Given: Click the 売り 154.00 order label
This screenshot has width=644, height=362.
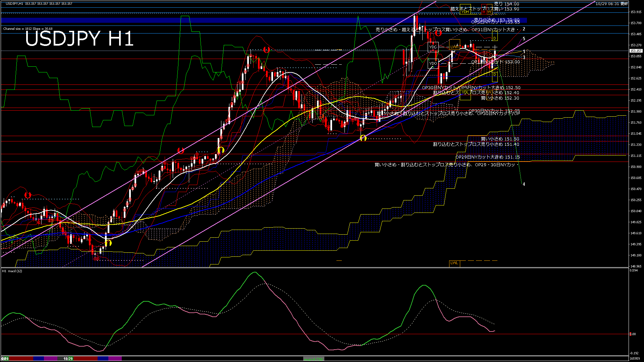Looking at the screenshot, I should 506,4.
